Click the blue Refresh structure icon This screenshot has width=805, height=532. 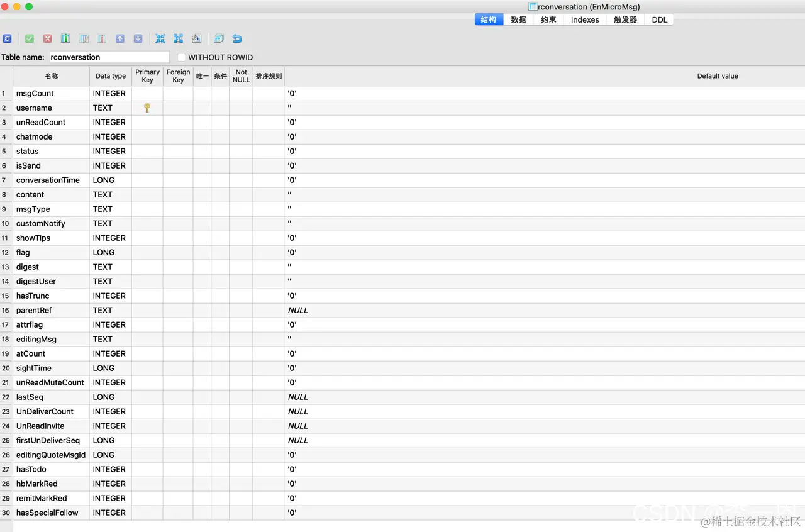(7, 38)
